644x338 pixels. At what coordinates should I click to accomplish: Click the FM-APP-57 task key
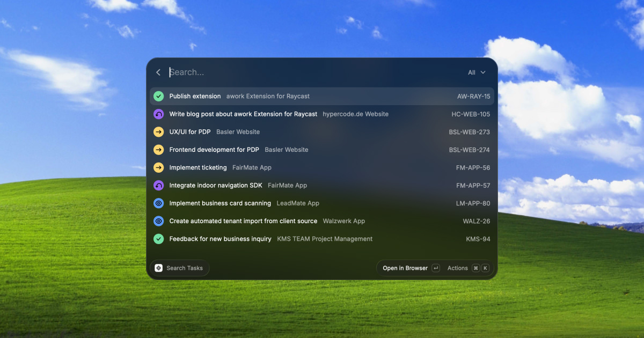pyautogui.click(x=473, y=185)
